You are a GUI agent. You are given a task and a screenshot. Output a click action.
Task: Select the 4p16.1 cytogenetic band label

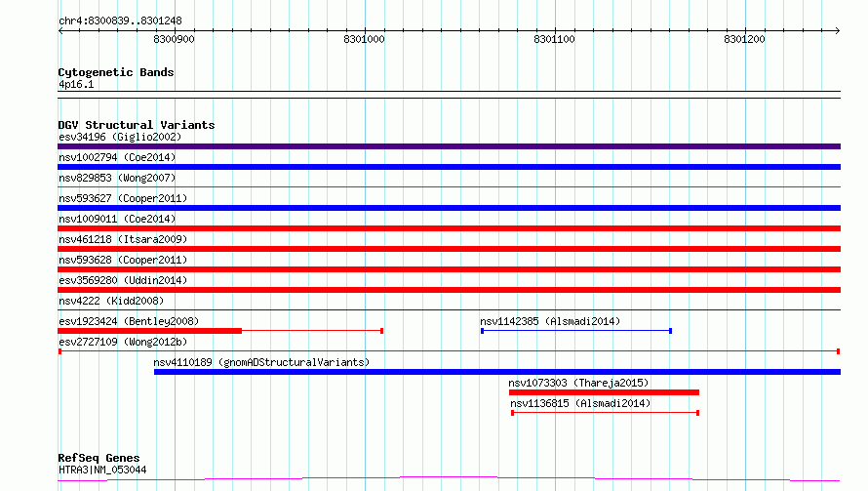(76, 84)
